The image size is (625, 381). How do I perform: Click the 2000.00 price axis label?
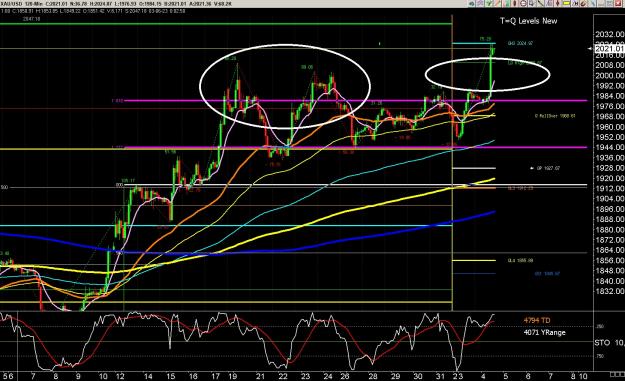tap(609, 75)
